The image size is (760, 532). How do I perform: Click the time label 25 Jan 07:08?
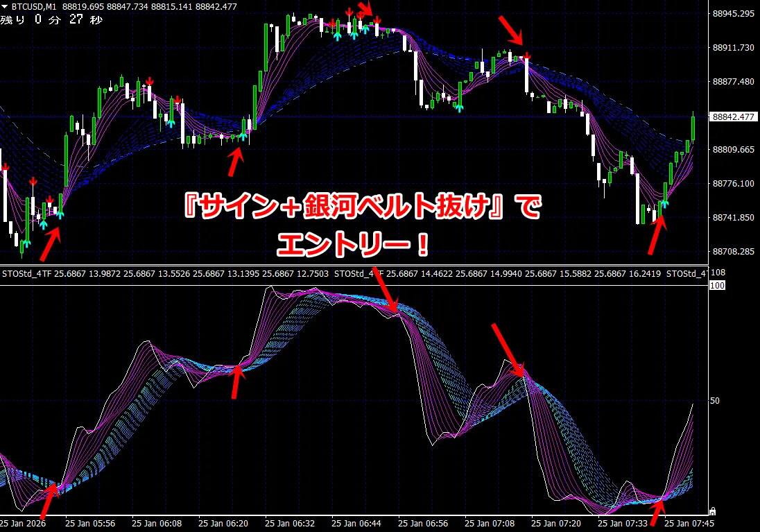(490, 523)
